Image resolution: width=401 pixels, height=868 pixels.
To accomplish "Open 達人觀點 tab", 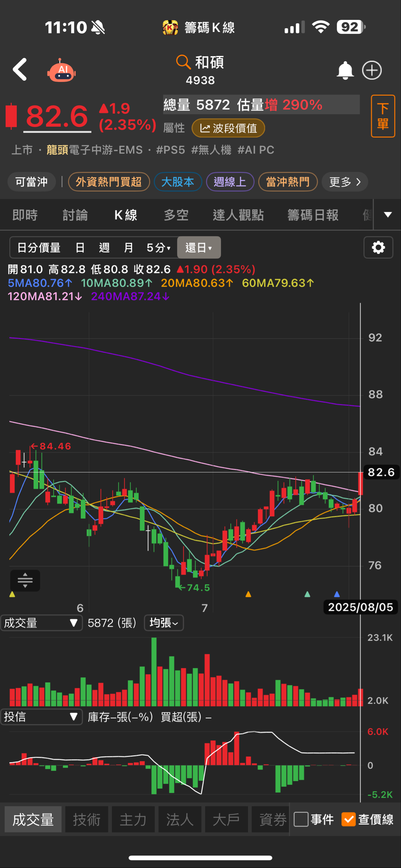I will [238, 215].
